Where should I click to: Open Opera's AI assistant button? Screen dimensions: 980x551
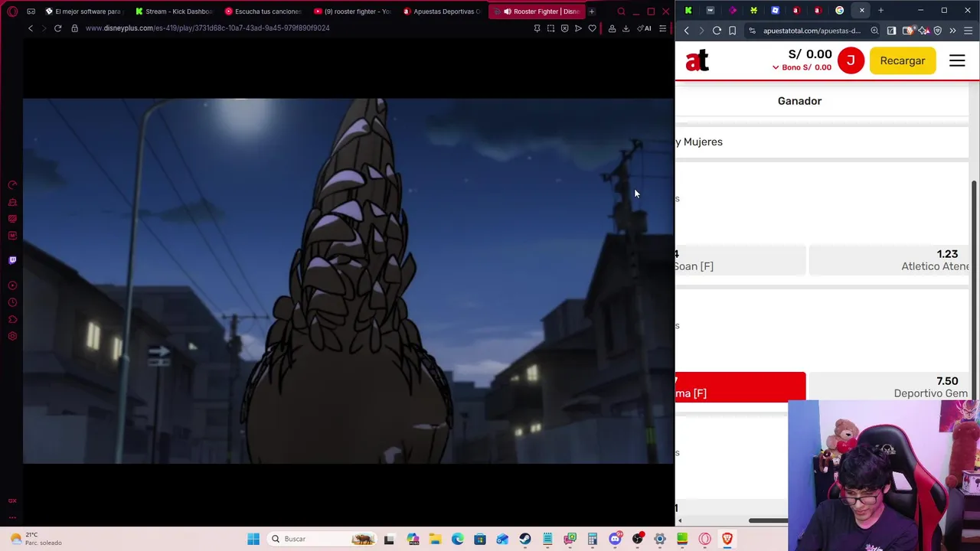click(x=644, y=28)
